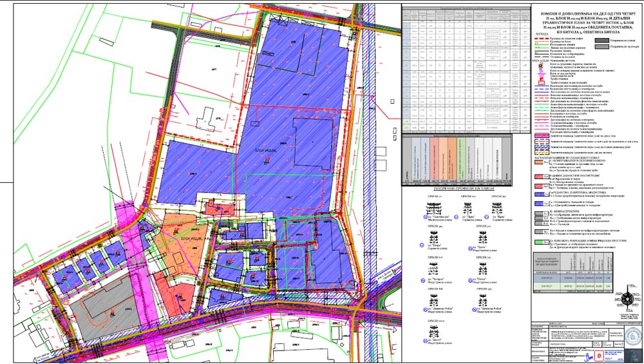Screen dimensions: 644x364
Task: Click the plan title heading text
Action: [585, 19]
